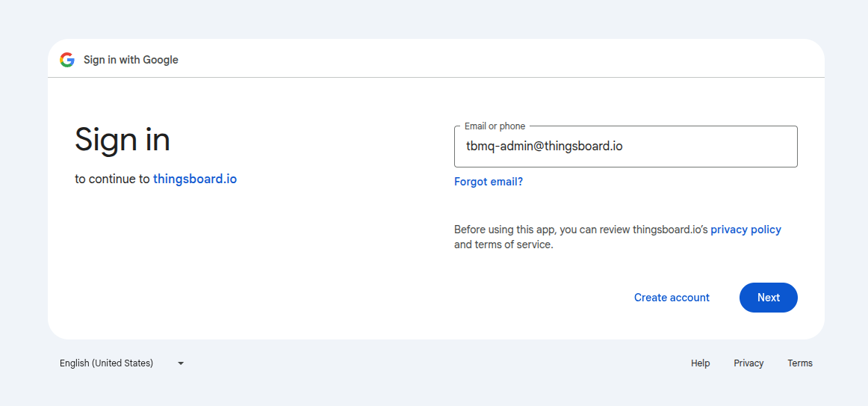Image resolution: width=868 pixels, height=406 pixels.
Task: Click the Google logo icon
Action: (67, 60)
